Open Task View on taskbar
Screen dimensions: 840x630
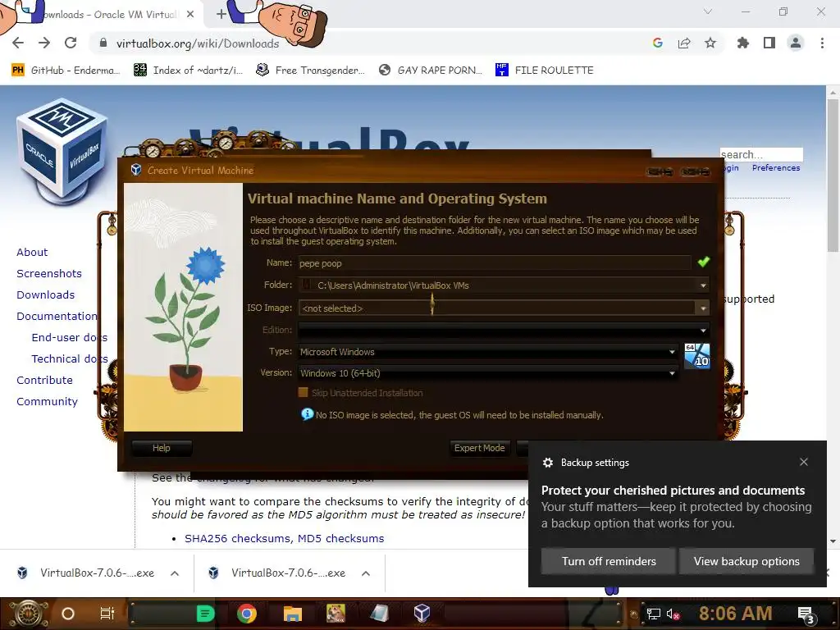click(x=107, y=614)
